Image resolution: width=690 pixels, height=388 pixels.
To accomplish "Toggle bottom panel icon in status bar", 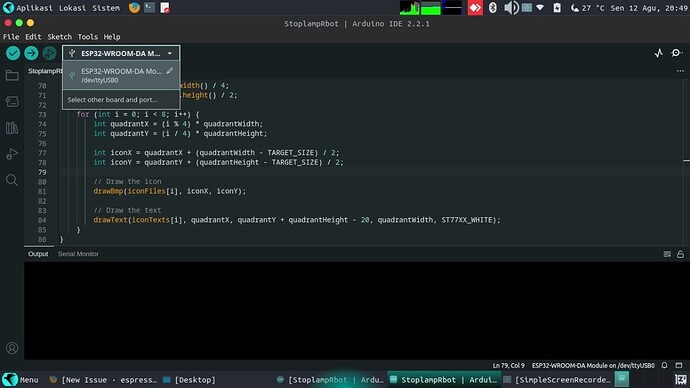I will pos(679,365).
